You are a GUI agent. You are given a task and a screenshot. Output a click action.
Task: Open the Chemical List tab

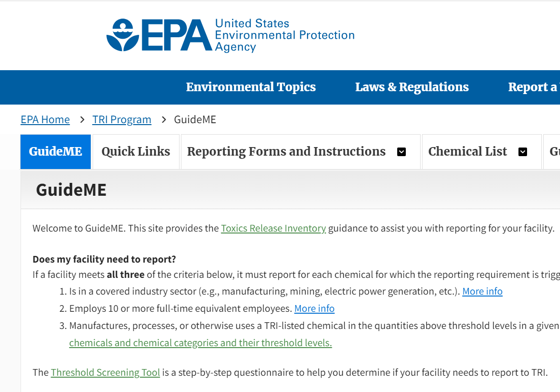[x=467, y=151]
